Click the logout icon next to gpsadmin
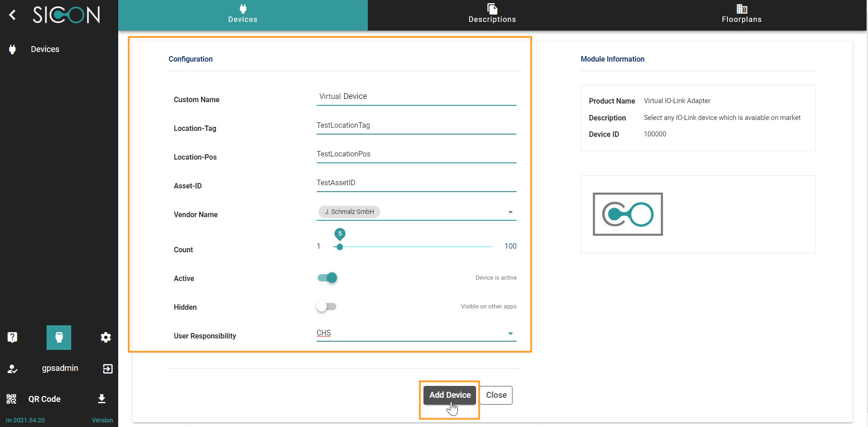Image resolution: width=868 pixels, height=427 pixels. tap(108, 369)
